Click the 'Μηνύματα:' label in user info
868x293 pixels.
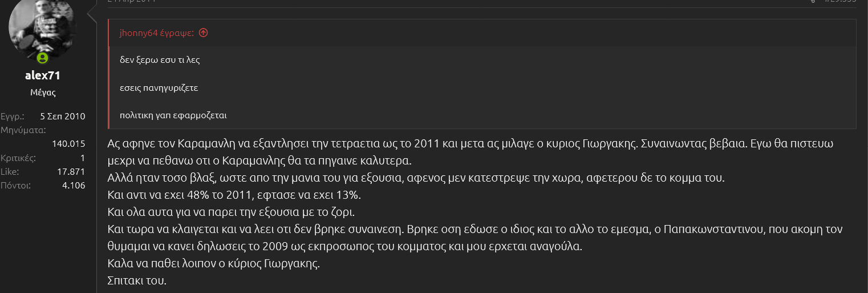(23, 130)
